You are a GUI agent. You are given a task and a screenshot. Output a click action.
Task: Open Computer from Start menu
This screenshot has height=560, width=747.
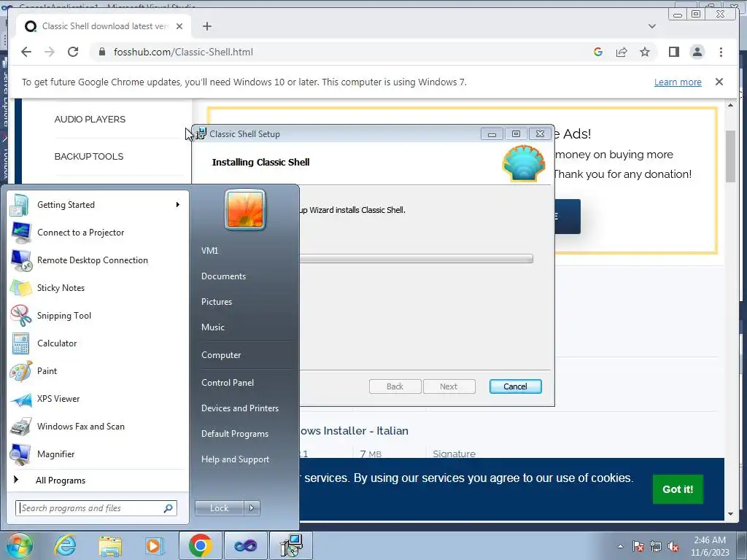[221, 355]
